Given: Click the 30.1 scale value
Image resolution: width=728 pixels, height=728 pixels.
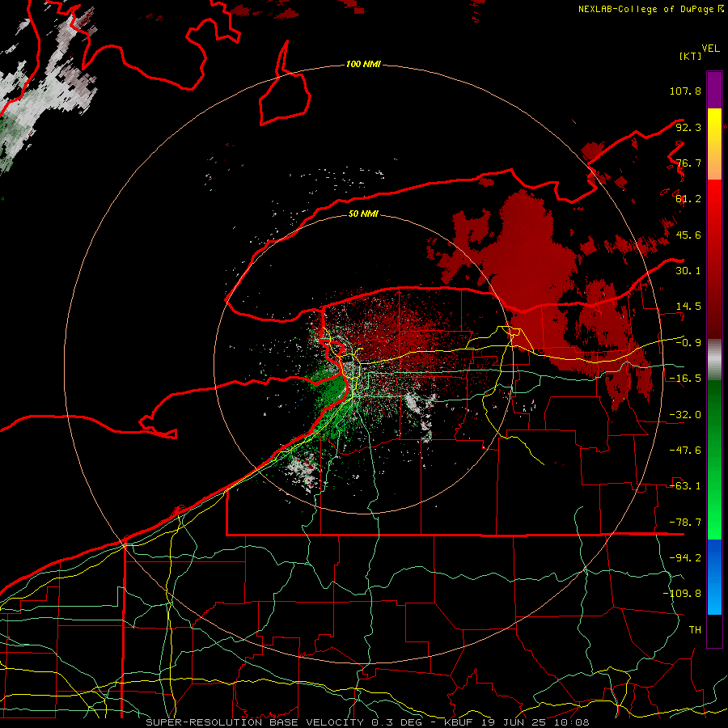Looking at the screenshot, I should (688, 271).
